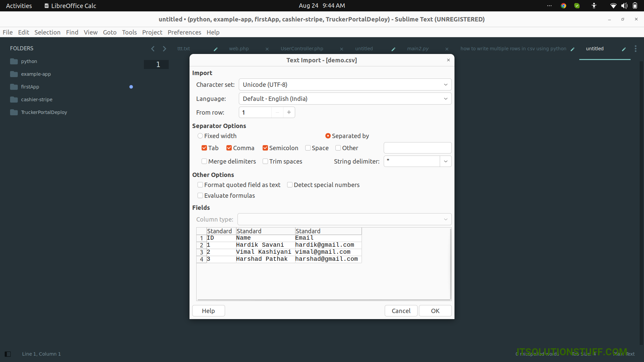Image resolution: width=644 pixels, height=362 pixels.
Task: Go to previous tab with left arrow
Action: 153,49
